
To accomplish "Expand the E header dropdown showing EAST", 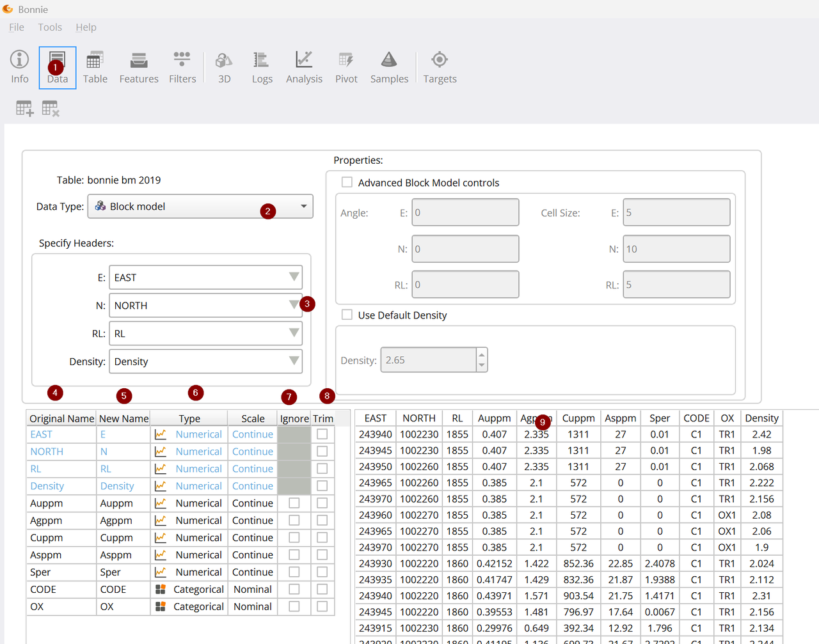I will click(x=205, y=278).
